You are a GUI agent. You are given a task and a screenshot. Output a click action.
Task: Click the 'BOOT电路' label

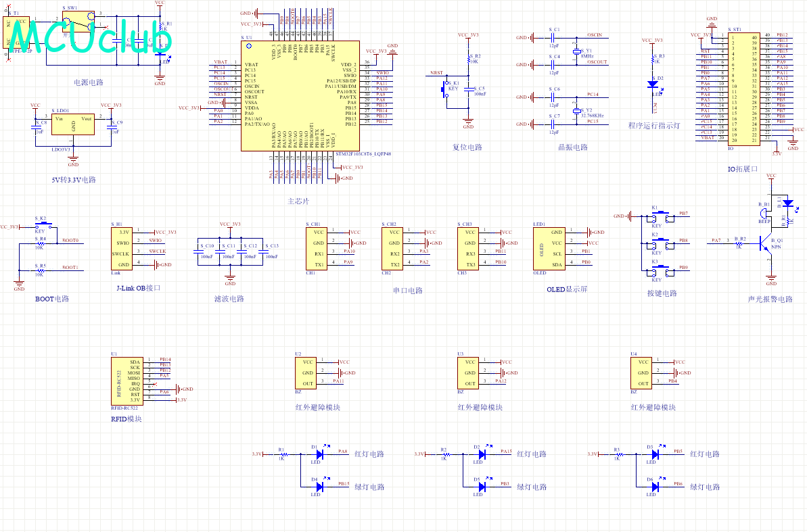(x=52, y=299)
